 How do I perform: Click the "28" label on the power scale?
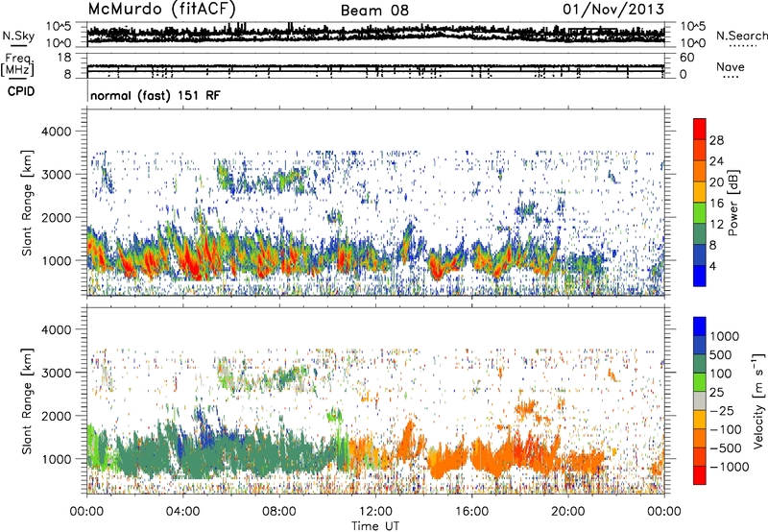716,140
